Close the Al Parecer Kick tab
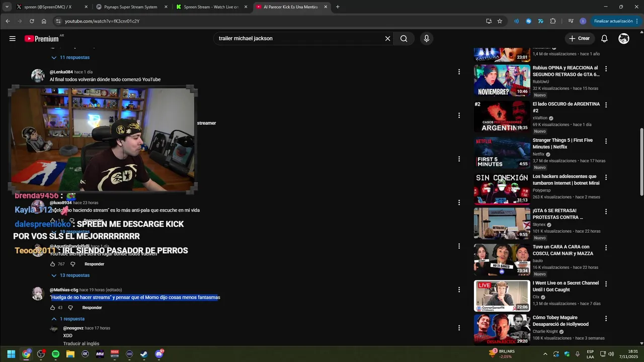Screen dimensions: 644x362 pos(326,7)
